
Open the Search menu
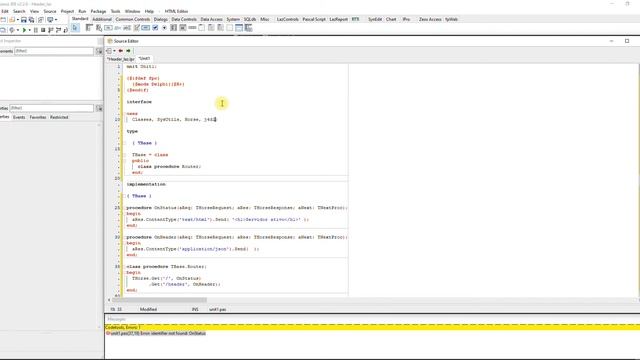(19, 11)
